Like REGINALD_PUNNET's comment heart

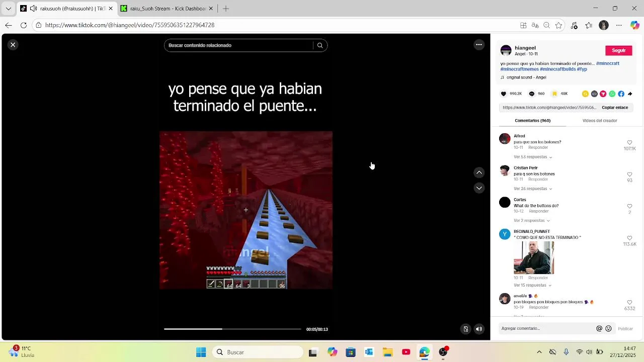click(x=629, y=238)
